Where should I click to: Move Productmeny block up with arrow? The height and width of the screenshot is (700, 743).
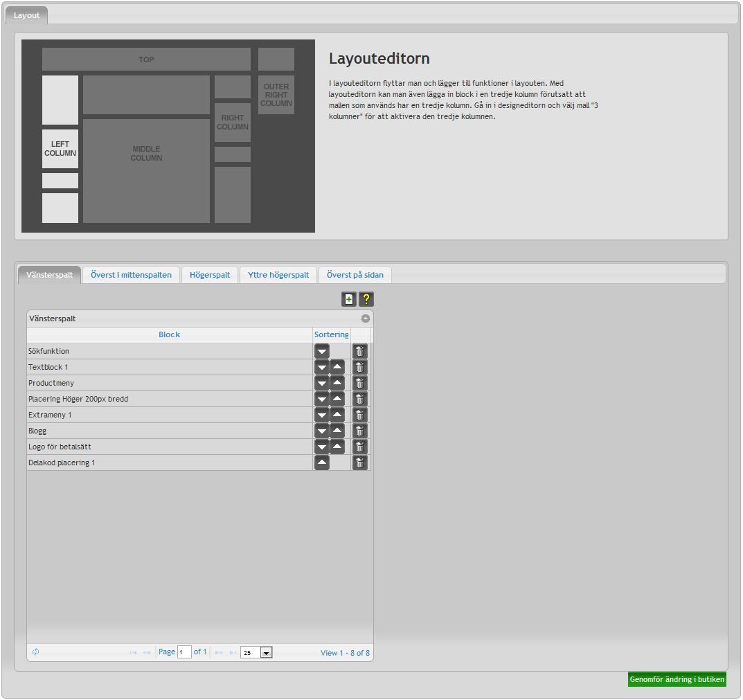tap(337, 383)
